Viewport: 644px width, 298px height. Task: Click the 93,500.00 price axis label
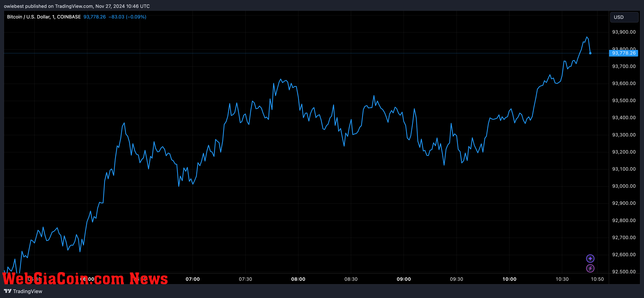[624, 101]
